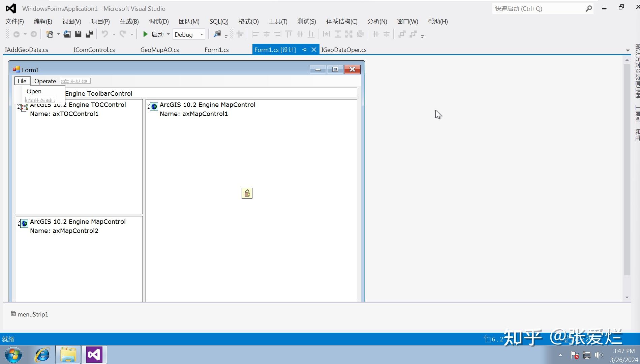The height and width of the screenshot is (364, 640).
Task: Expand the standard toolbar options overflow arrow
Action: coord(226,36)
